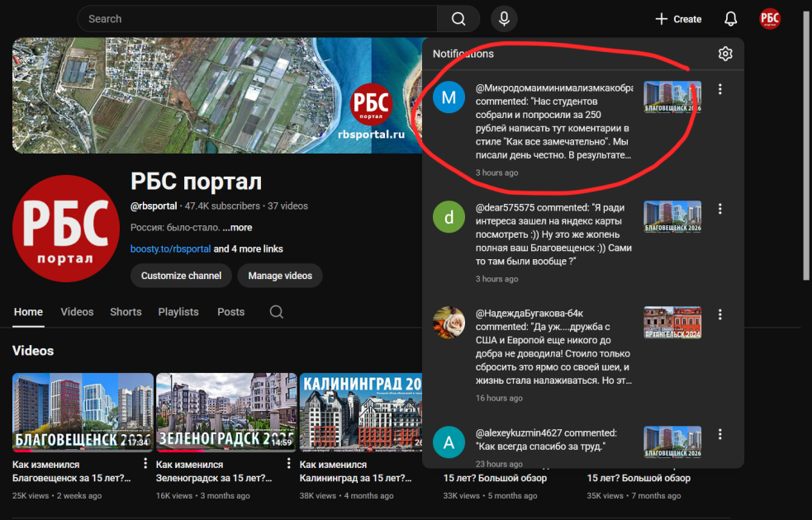Click the page vertical scrollbar
This screenshot has width=812, height=520.
click(x=805, y=145)
